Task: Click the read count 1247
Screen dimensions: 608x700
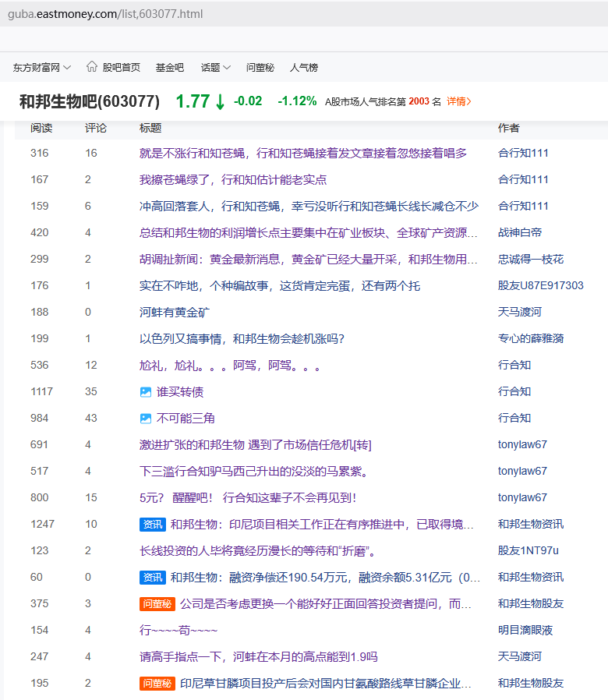Action: [42, 524]
